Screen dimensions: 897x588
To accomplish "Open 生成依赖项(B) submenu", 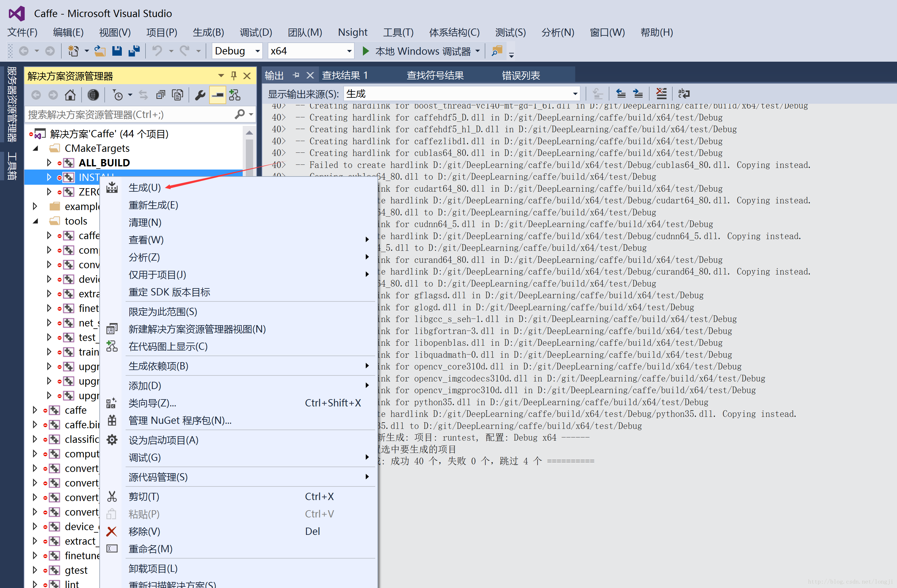I will (159, 366).
